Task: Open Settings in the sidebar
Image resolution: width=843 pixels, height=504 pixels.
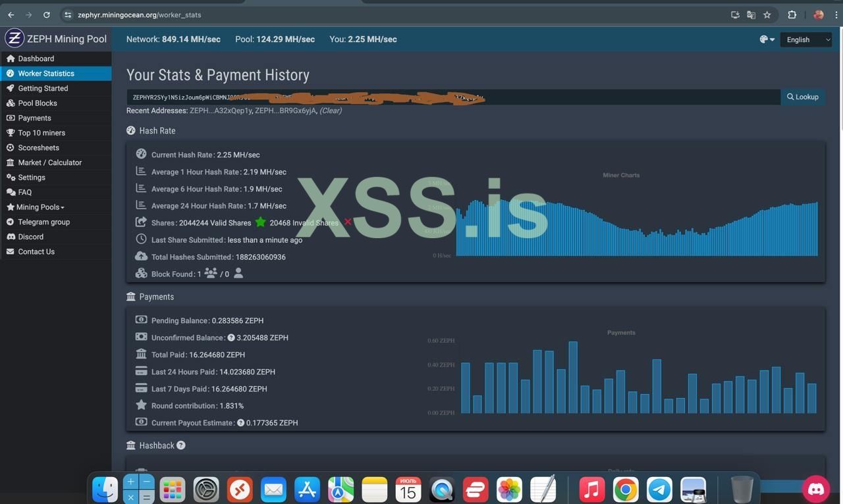Action: (55, 178)
